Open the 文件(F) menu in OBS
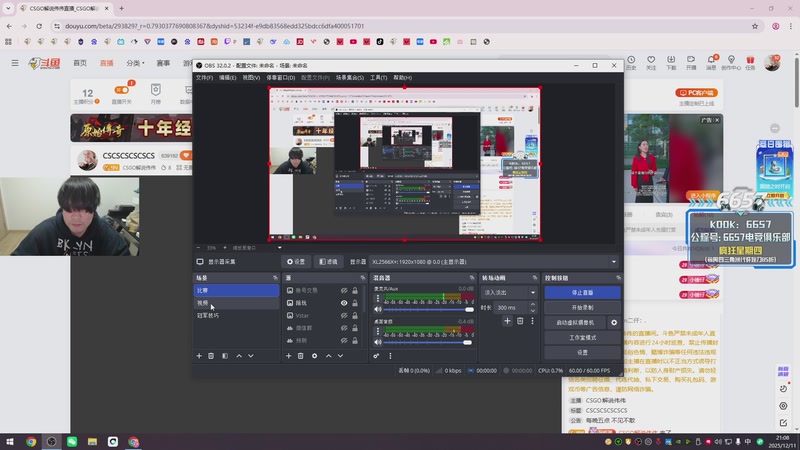This screenshot has height=450, width=800. 204,78
